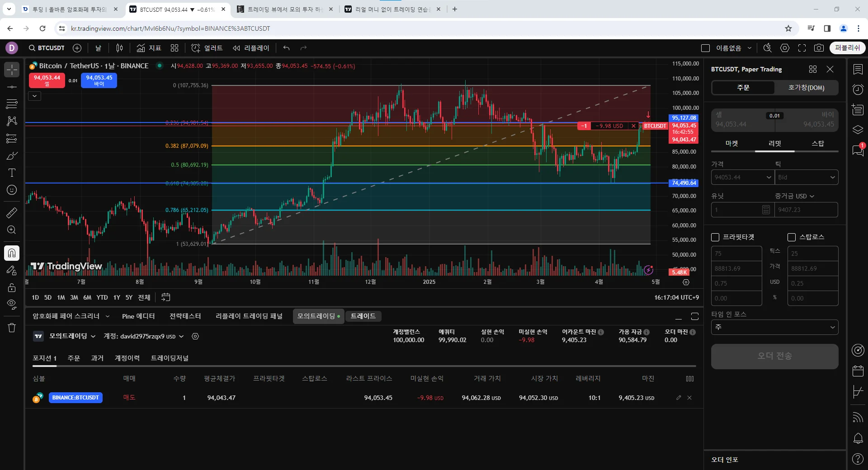Viewport: 868px width, 470px height.
Task: Open the go-to-date calendar icon
Action: [x=166, y=297]
